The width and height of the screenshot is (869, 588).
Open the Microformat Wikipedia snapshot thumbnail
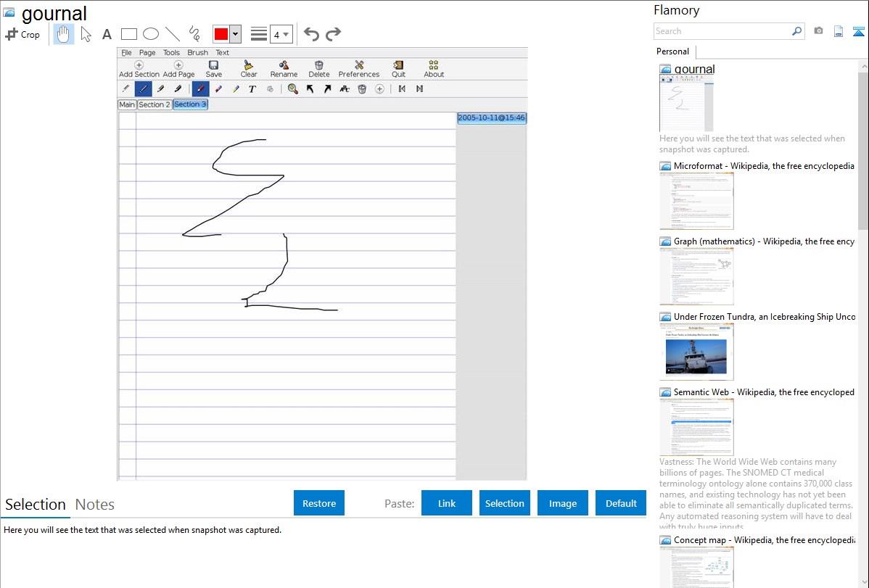(x=696, y=201)
